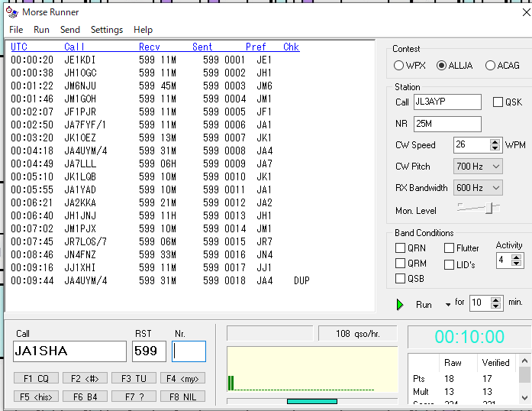Image resolution: width=532 pixels, height=411 pixels.
Task: Click the run duration field showing 10
Action: [480, 303]
